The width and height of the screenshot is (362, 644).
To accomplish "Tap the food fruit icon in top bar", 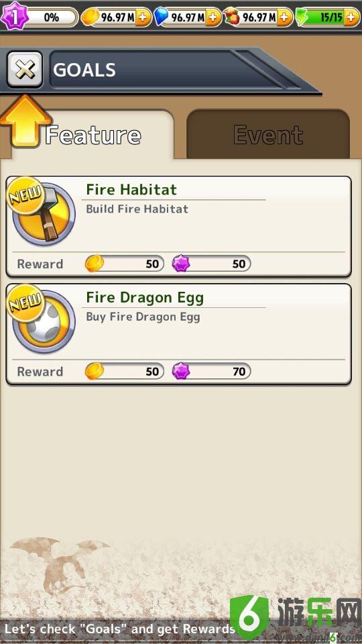I will pyautogui.click(x=232, y=17).
